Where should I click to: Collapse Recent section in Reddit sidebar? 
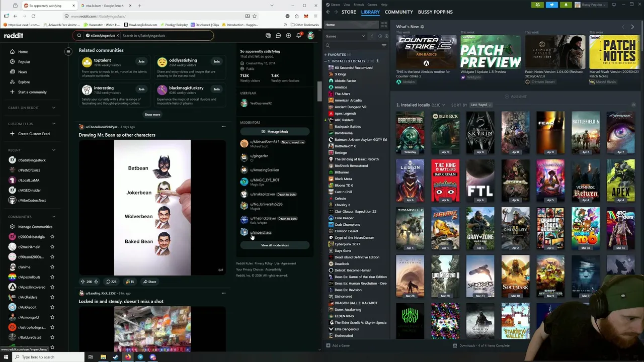(x=54, y=150)
